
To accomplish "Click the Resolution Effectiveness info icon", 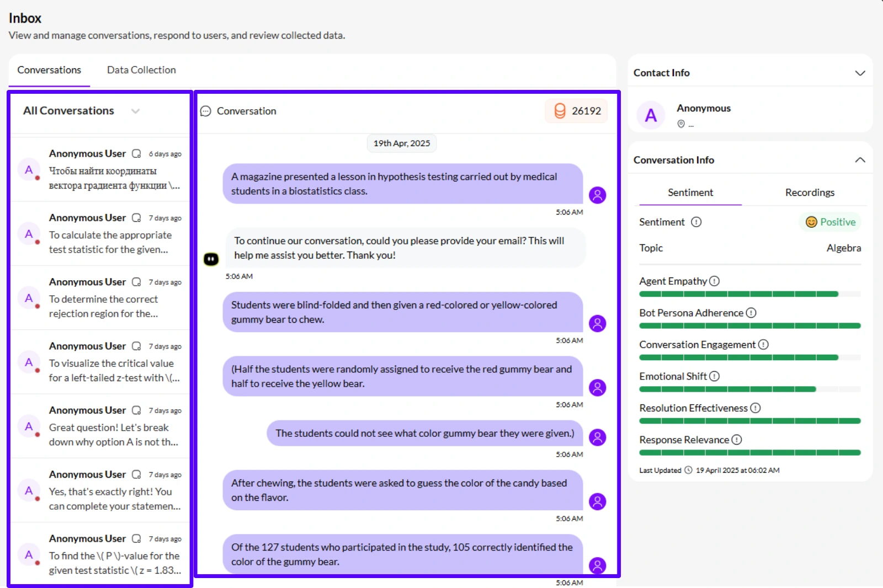I will pyautogui.click(x=756, y=408).
